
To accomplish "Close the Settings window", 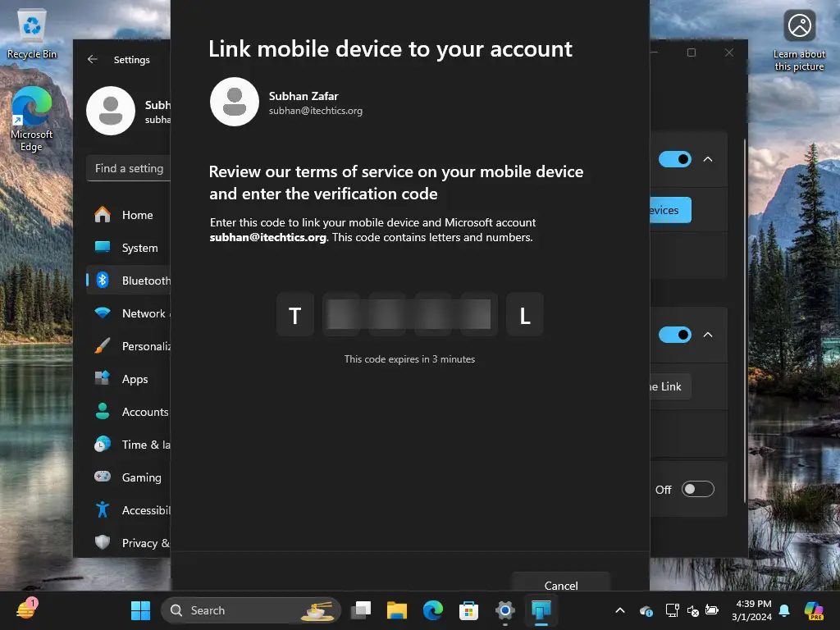I will coord(729,52).
